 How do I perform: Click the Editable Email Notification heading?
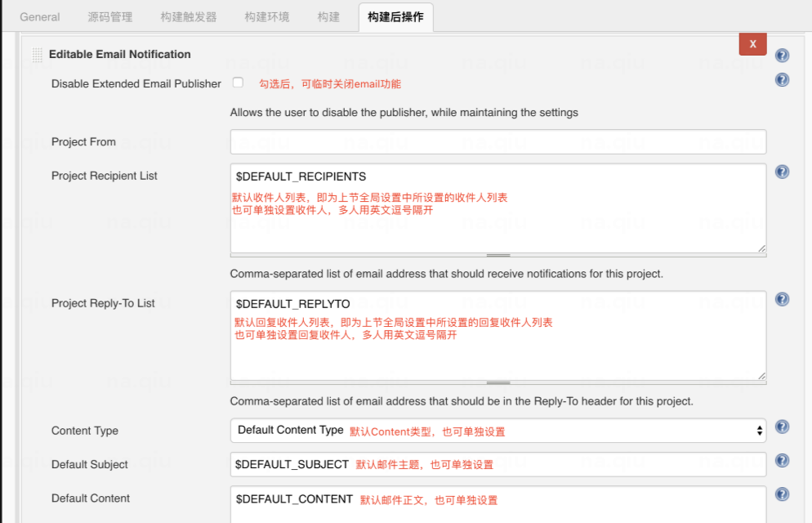(119, 55)
